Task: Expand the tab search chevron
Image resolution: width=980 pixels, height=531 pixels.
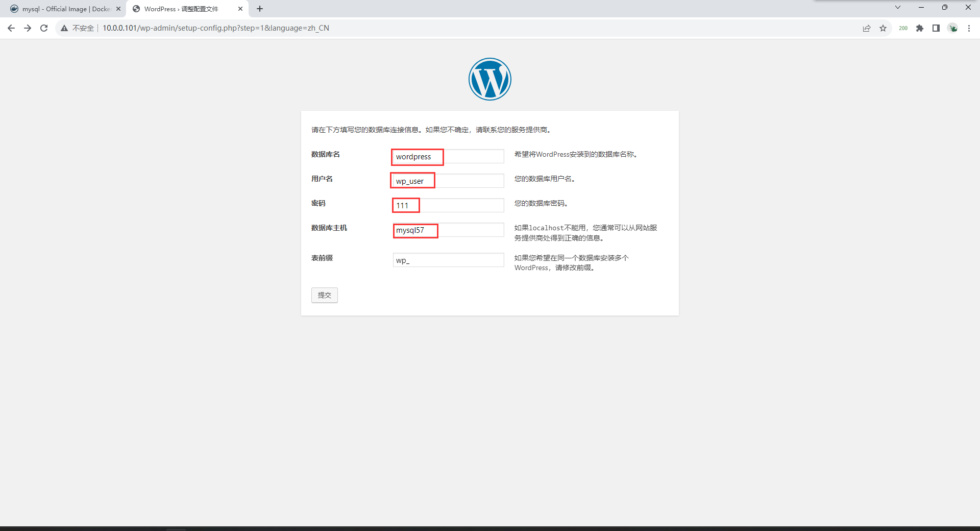Action: click(898, 8)
